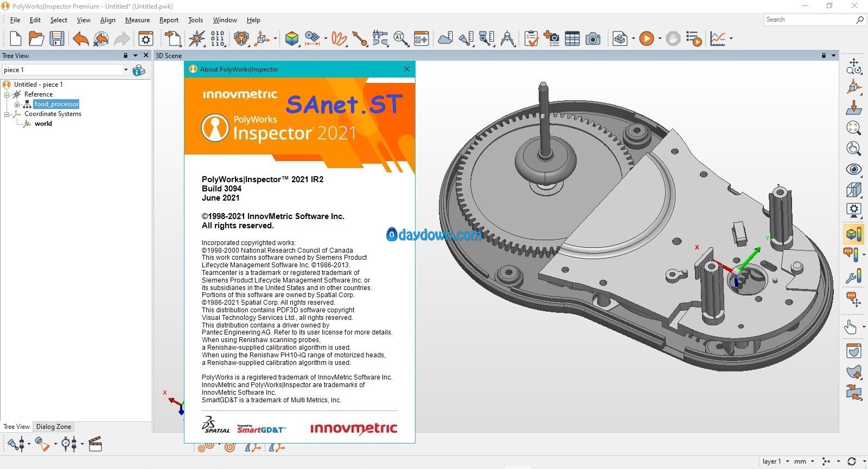Select the orange curves sketch icon
This screenshot has height=469, width=868.
(339, 38)
